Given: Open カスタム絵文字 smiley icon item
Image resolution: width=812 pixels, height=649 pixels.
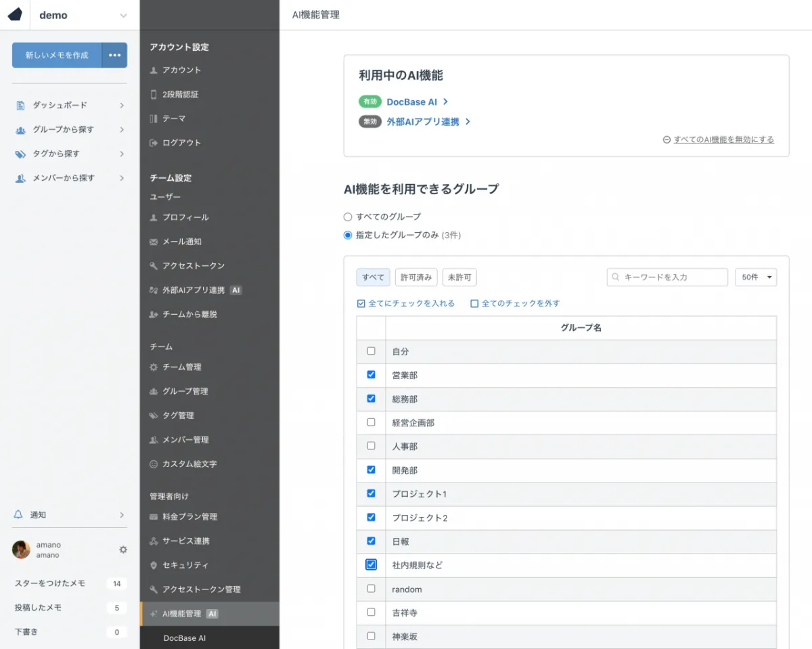Looking at the screenshot, I should pyautogui.click(x=189, y=464).
